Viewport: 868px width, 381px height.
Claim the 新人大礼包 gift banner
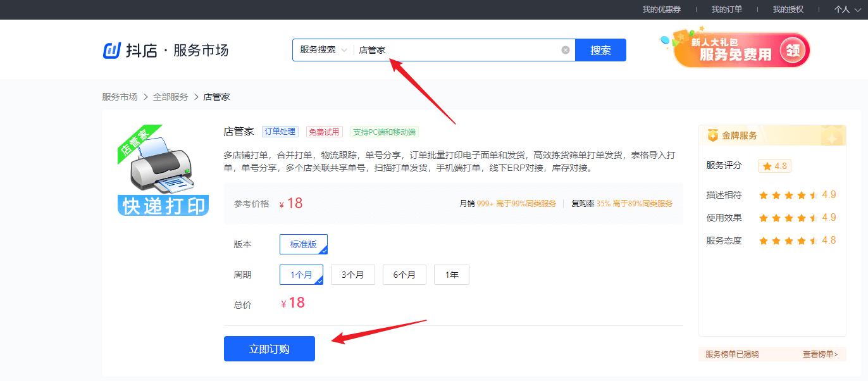pos(741,51)
